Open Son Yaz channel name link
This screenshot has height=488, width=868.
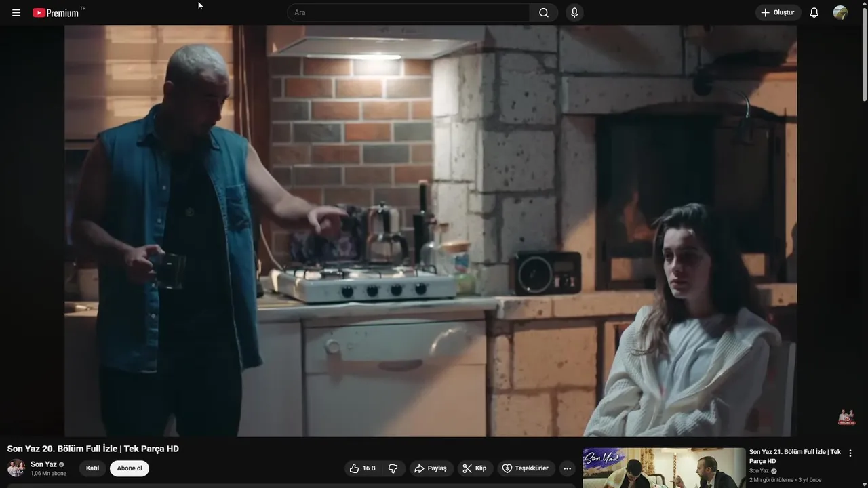tap(43, 464)
